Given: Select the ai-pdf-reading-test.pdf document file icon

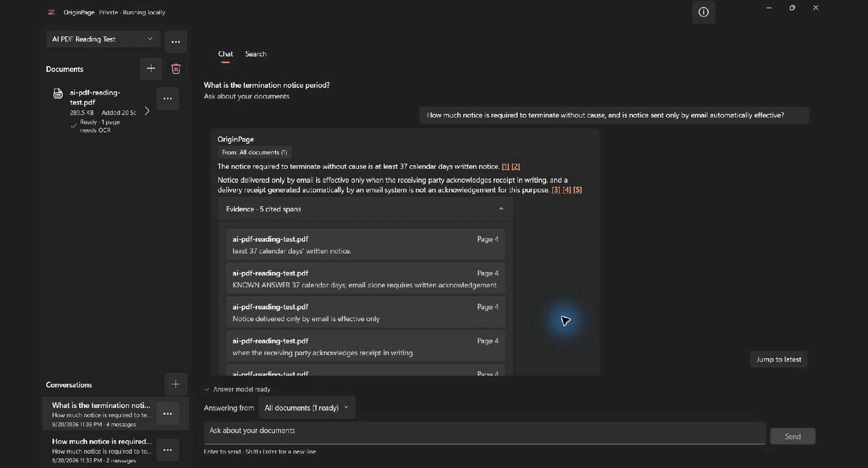Looking at the screenshot, I should click(x=58, y=93).
